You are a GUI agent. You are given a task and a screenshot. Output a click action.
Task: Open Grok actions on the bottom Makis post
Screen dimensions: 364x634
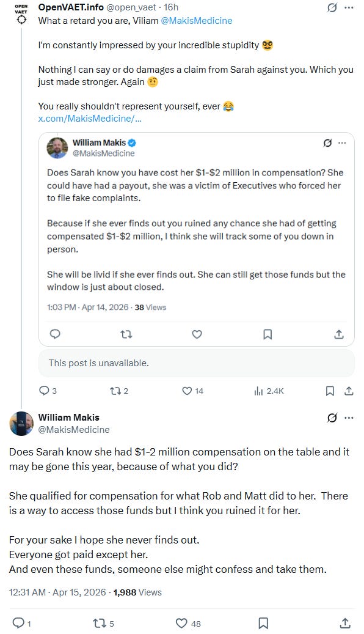click(332, 417)
